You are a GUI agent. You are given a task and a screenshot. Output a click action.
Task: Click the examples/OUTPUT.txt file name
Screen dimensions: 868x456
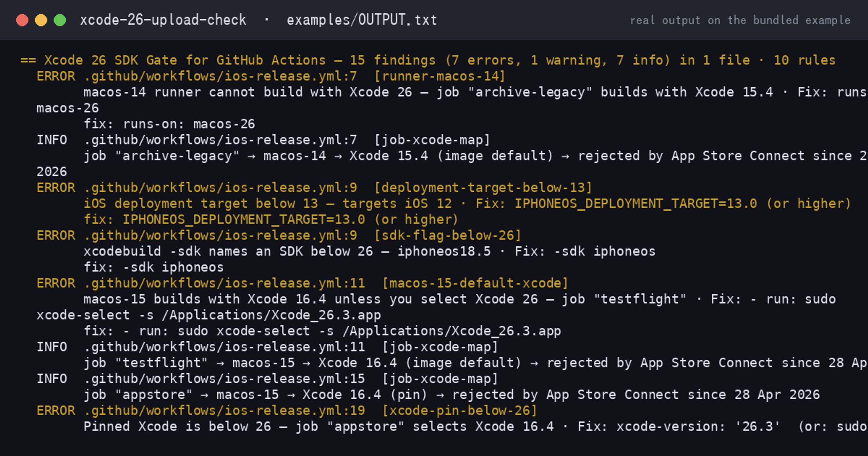pos(362,20)
